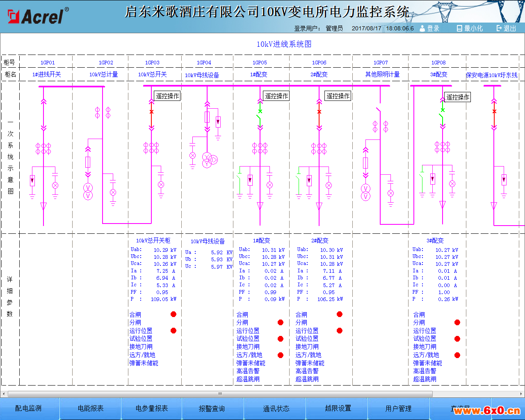Click voltmeter VV symbol in 1GP02 cabinet
This screenshot has height=420, width=525.
point(88,192)
